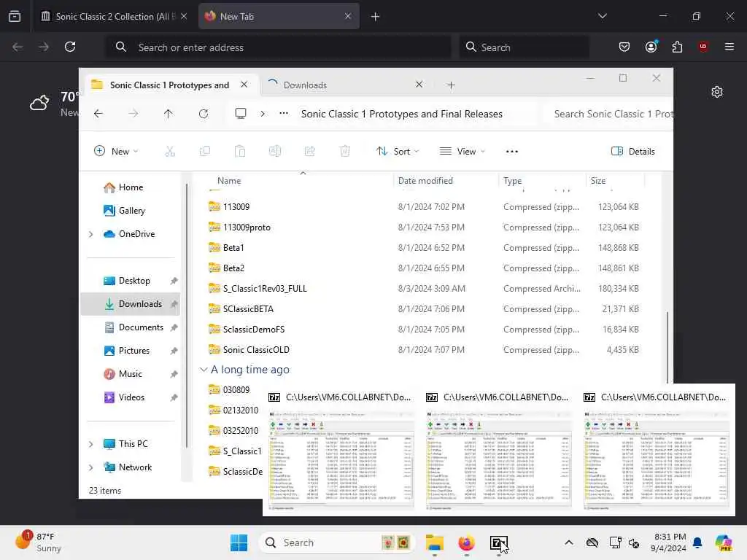Click the Firefox address bar field
The height and width of the screenshot is (560, 747).
pyautogui.click(x=279, y=47)
